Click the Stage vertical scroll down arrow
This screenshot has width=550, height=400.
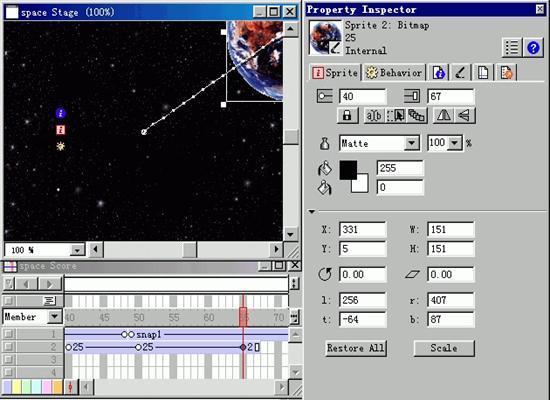pos(290,234)
